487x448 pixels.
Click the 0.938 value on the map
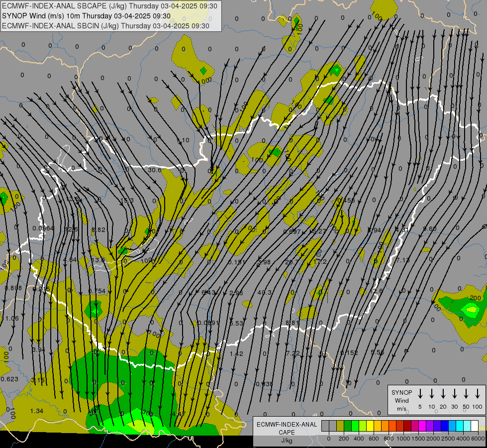[264, 384]
